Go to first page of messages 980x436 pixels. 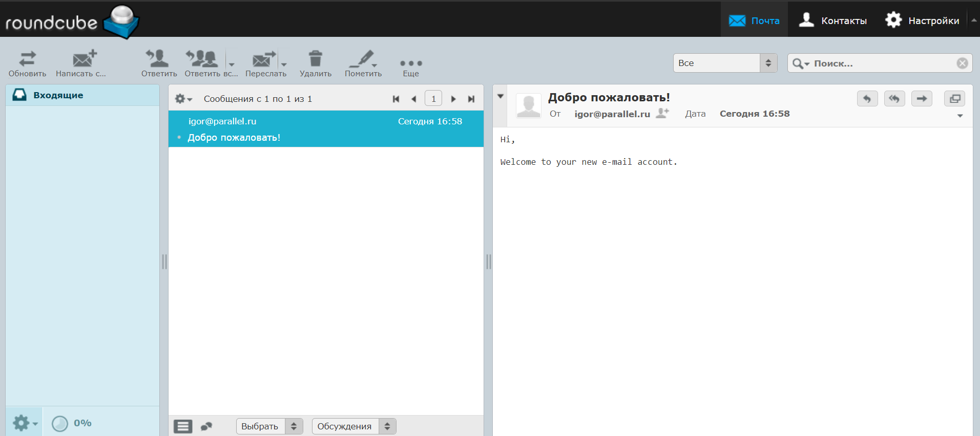point(396,99)
